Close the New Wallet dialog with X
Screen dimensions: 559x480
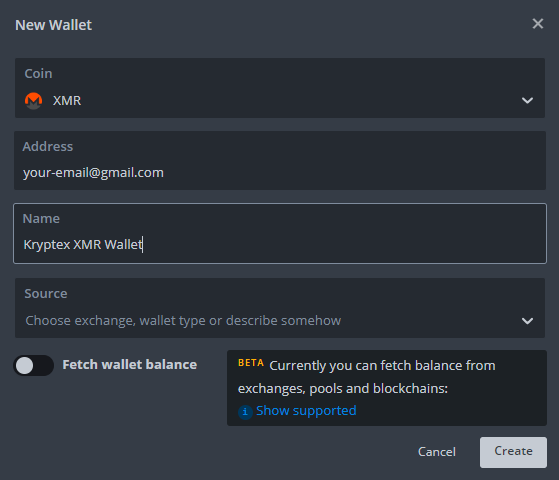pyautogui.click(x=538, y=24)
